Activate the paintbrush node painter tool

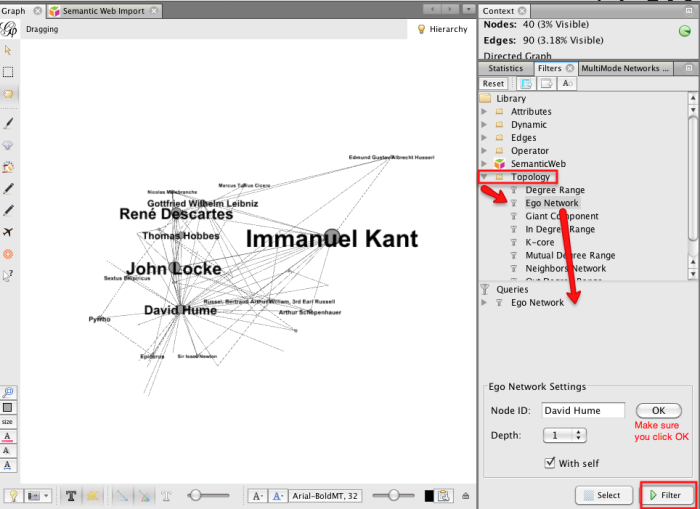pyautogui.click(x=8, y=123)
